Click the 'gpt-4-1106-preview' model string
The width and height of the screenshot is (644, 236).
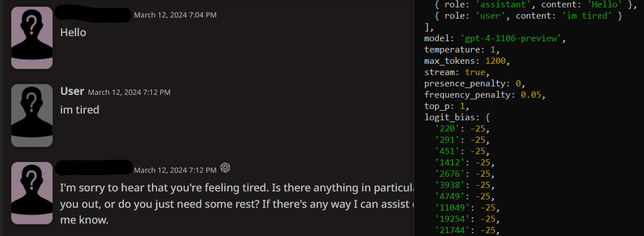513,38
